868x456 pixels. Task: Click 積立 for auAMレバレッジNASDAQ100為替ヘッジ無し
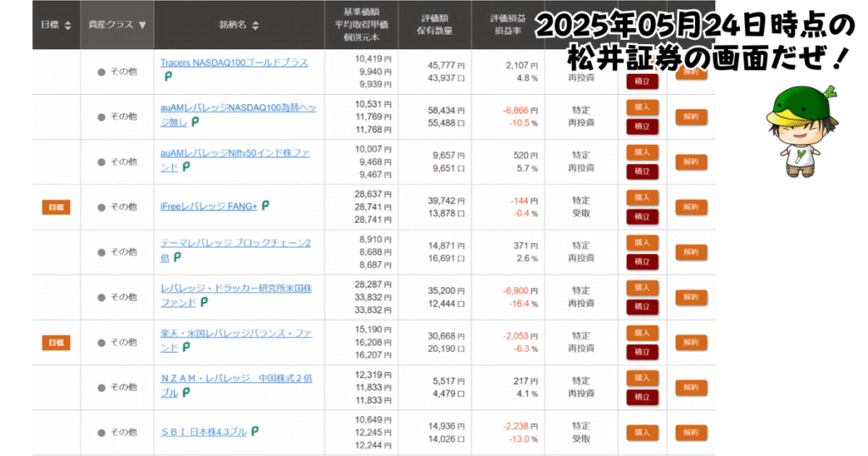tap(643, 126)
